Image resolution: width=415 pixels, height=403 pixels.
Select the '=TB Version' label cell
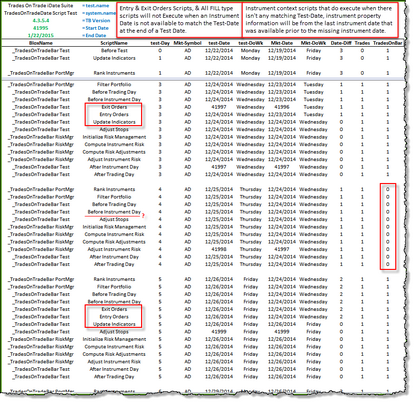coord(96,20)
